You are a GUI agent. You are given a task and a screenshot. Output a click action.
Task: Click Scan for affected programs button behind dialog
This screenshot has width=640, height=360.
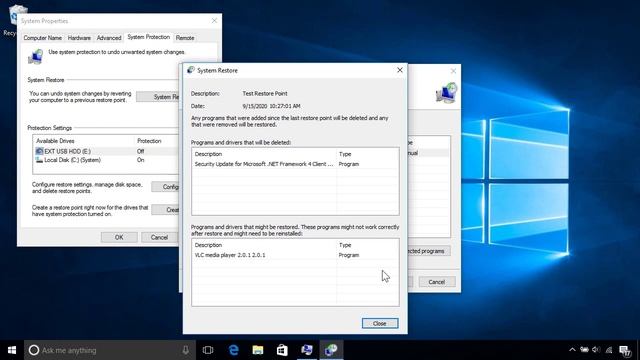pyautogui.click(x=429, y=251)
